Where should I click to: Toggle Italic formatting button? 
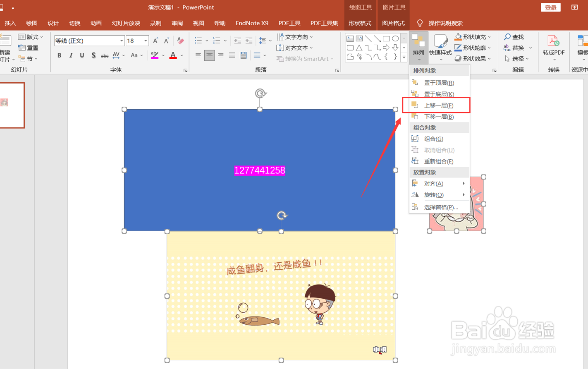(x=71, y=55)
